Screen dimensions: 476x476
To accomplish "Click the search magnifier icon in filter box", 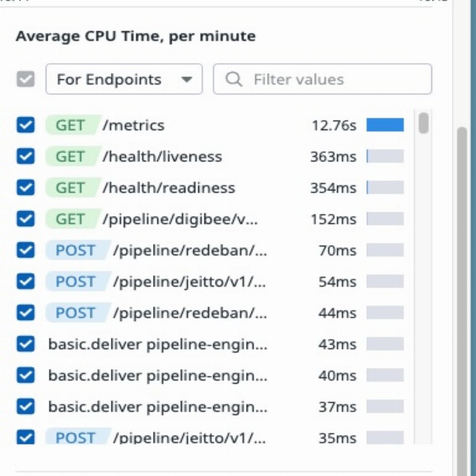I will click(x=234, y=79).
